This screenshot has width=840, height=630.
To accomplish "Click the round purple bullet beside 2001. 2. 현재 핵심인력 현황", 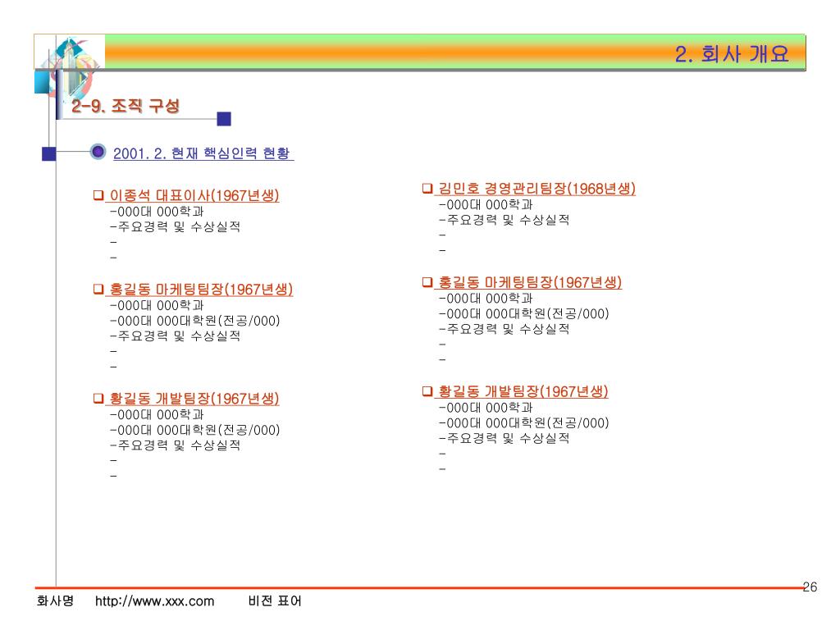I will click(98, 152).
